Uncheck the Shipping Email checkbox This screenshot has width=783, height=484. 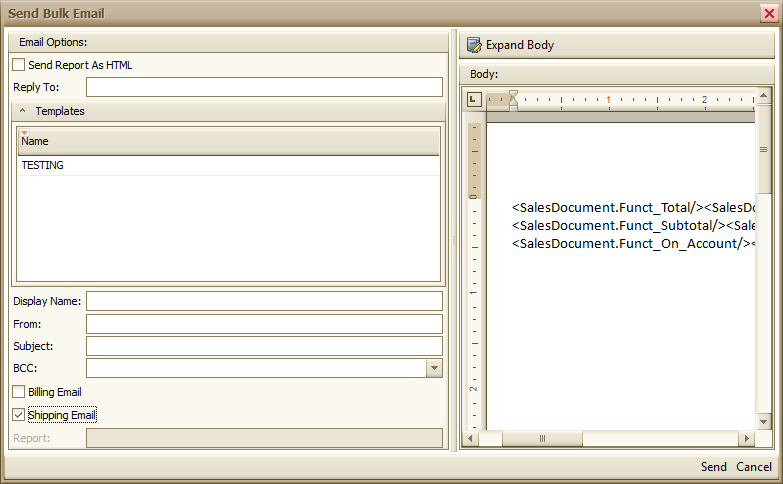click(x=19, y=415)
